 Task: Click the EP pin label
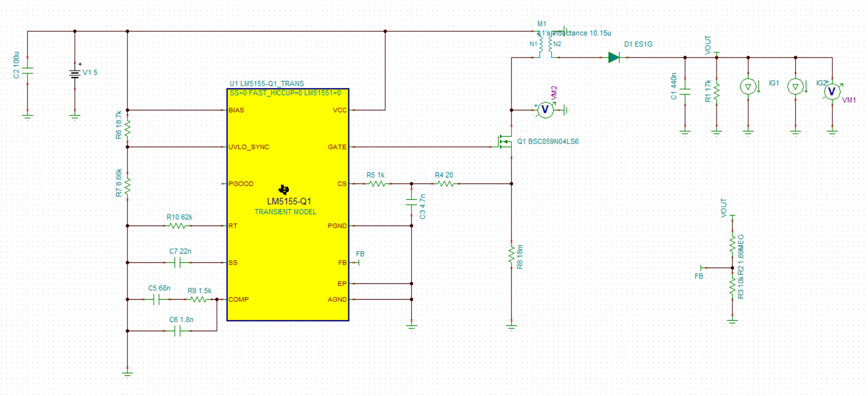point(342,283)
